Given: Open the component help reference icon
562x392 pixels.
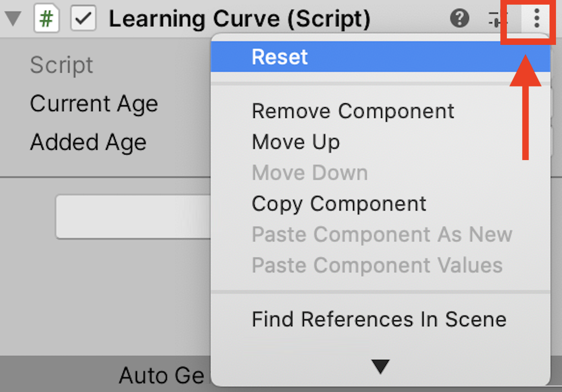Looking at the screenshot, I should pyautogui.click(x=460, y=19).
